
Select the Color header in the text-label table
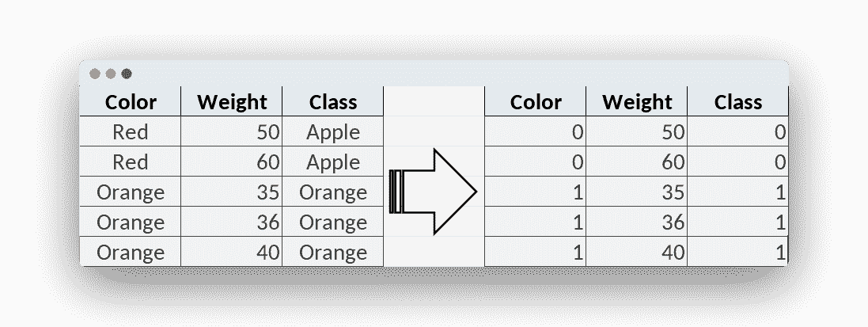[131, 102]
